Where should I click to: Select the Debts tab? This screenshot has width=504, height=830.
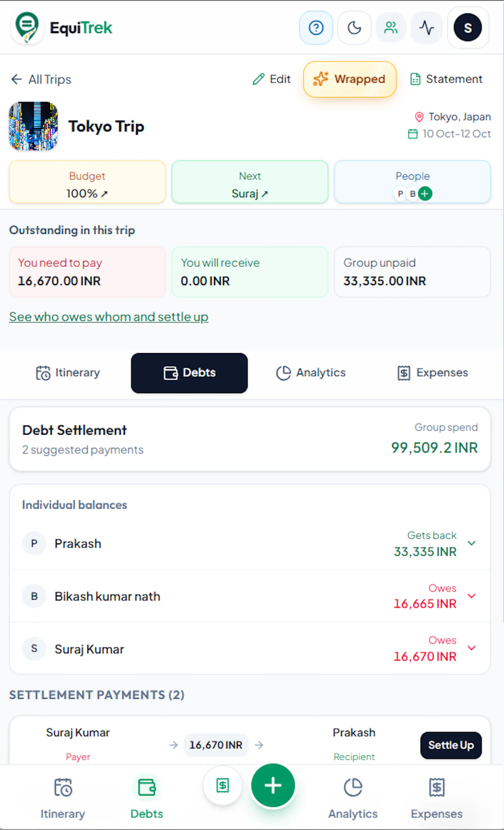tap(189, 373)
